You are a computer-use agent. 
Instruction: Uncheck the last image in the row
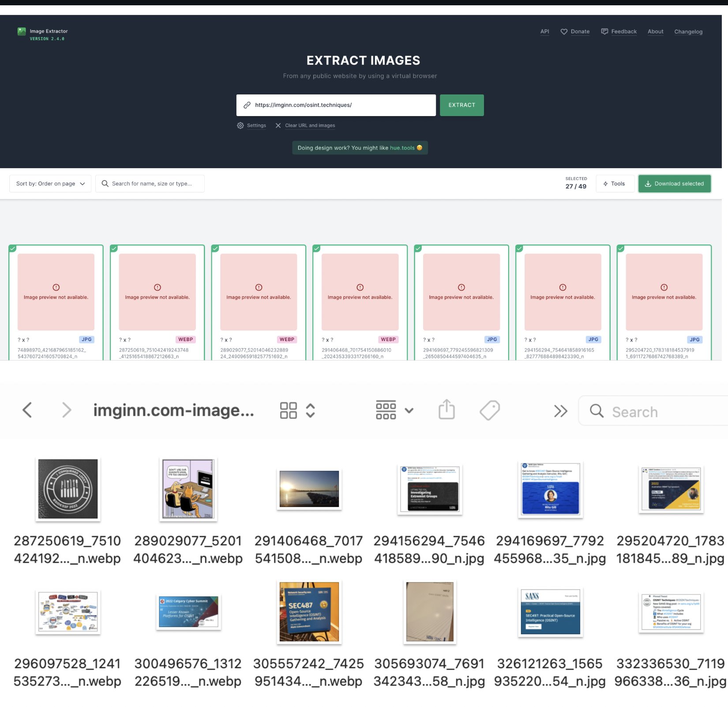pyautogui.click(x=620, y=248)
